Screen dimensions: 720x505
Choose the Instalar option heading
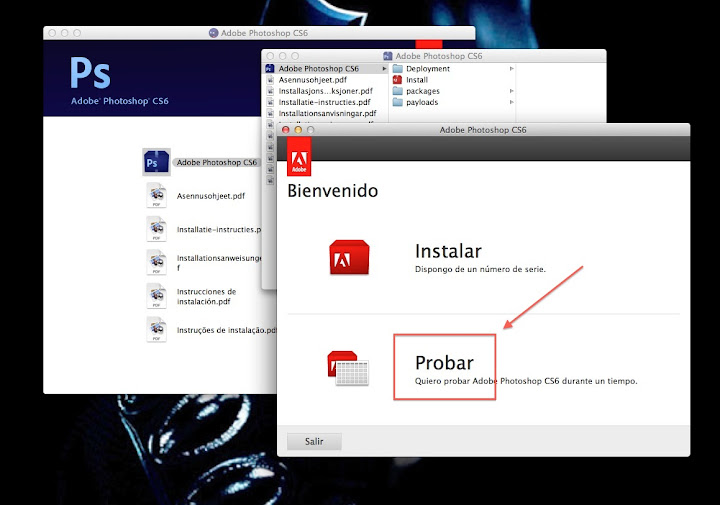click(448, 251)
